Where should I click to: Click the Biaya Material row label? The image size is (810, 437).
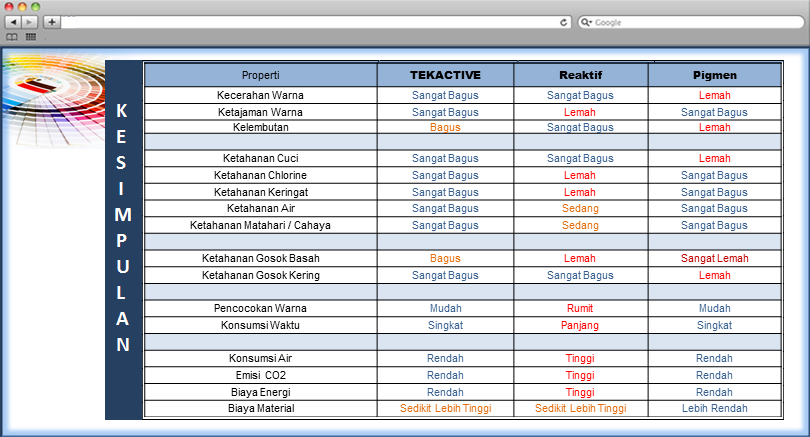[x=261, y=409]
